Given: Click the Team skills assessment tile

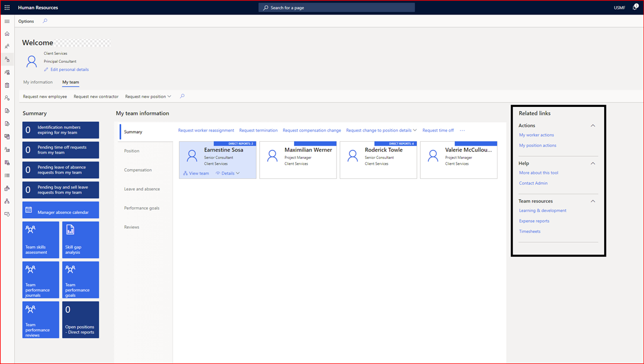Looking at the screenshot, I should 40,239.
